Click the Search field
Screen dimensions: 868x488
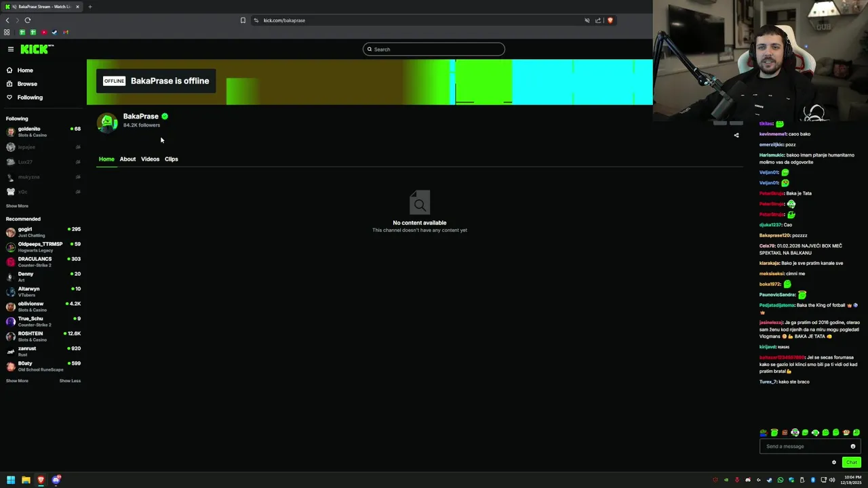tap(434, 49)
